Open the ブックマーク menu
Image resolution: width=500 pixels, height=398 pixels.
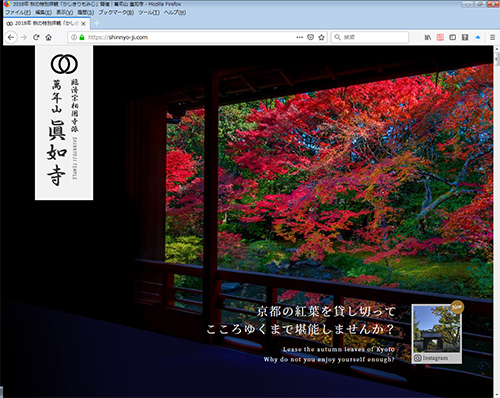point(116,12)
